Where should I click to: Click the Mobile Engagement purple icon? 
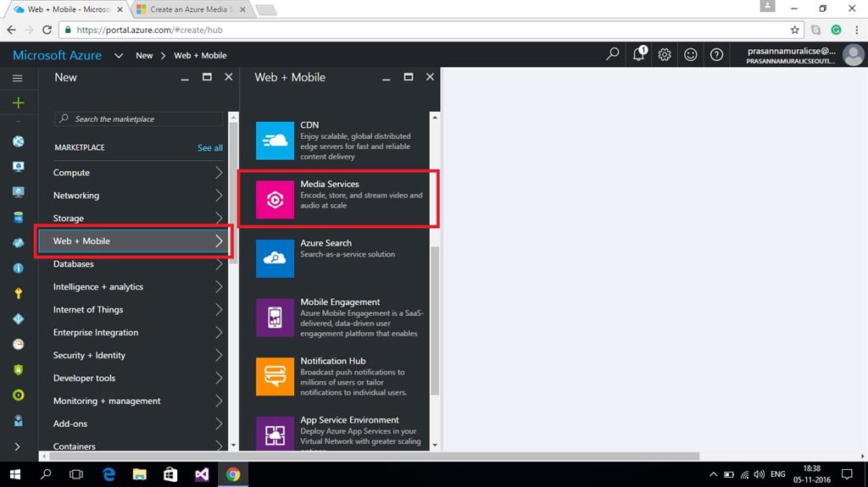tap(275, 318)
